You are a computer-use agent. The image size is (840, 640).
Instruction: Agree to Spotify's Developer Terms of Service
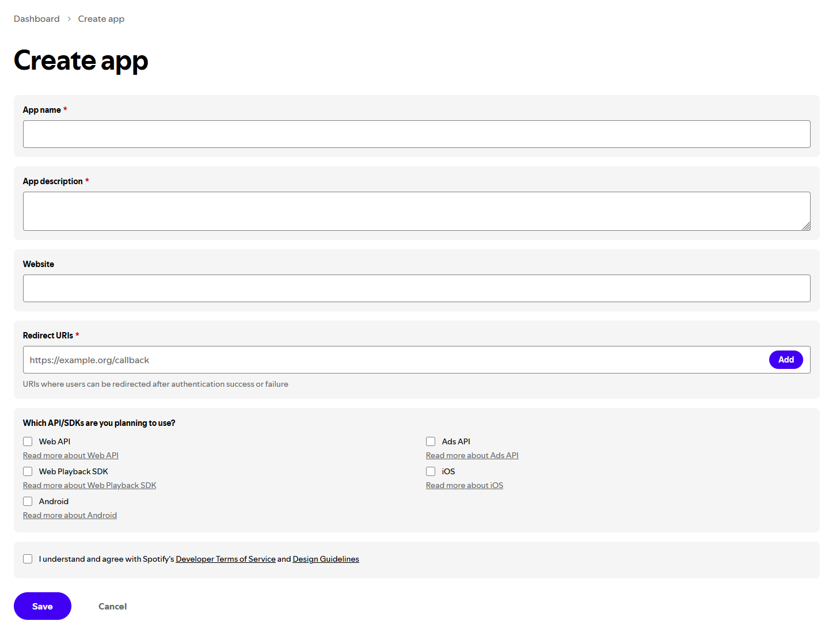pos(27,558)
